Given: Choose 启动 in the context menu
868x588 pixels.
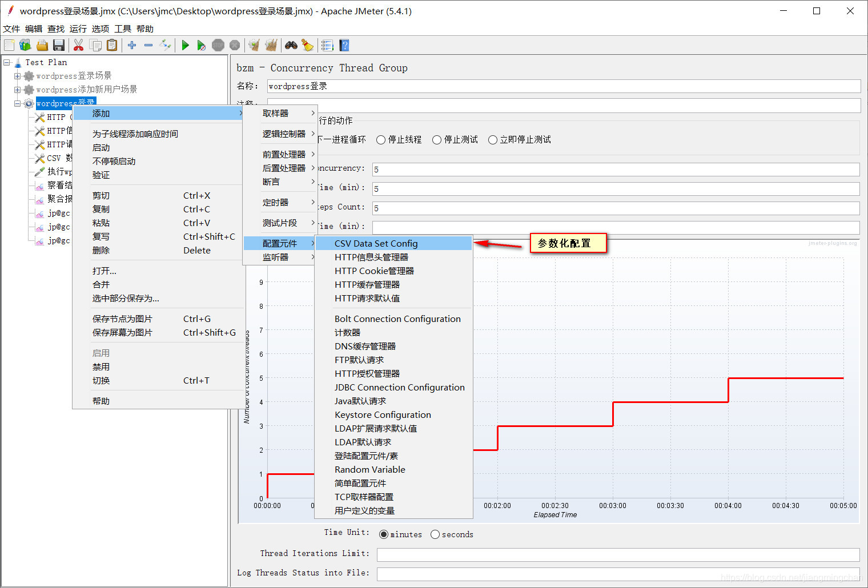Looking at the screenshot, I should [158, 147].
